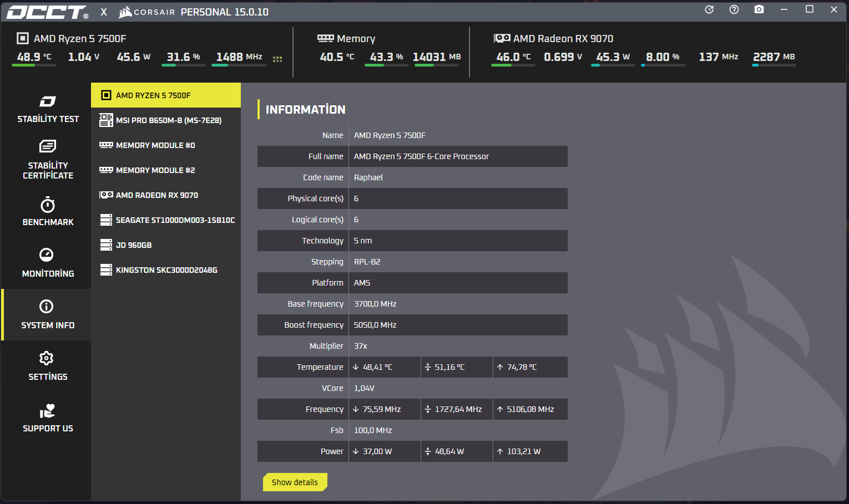The image size is (849, 504).
Task: Open the Stability Certificate section
Action: 48,160
